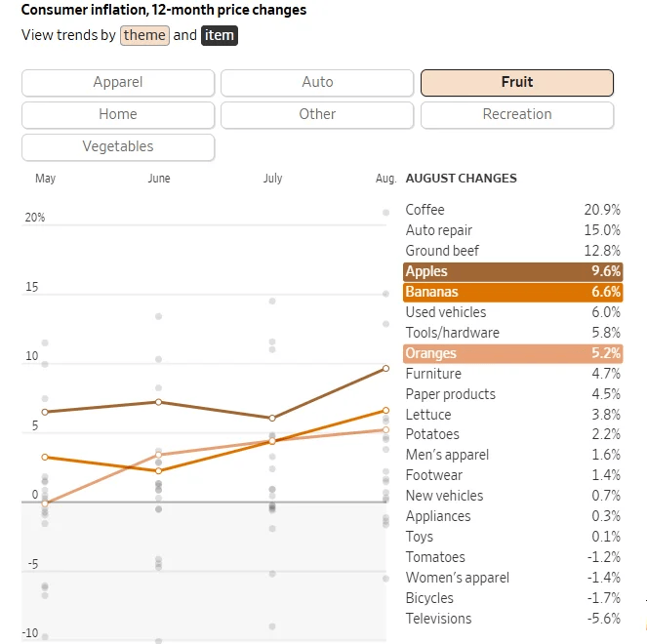Screen dimensions: 647x644
Task: Select the Other theme filter
Action: [317, 115]
